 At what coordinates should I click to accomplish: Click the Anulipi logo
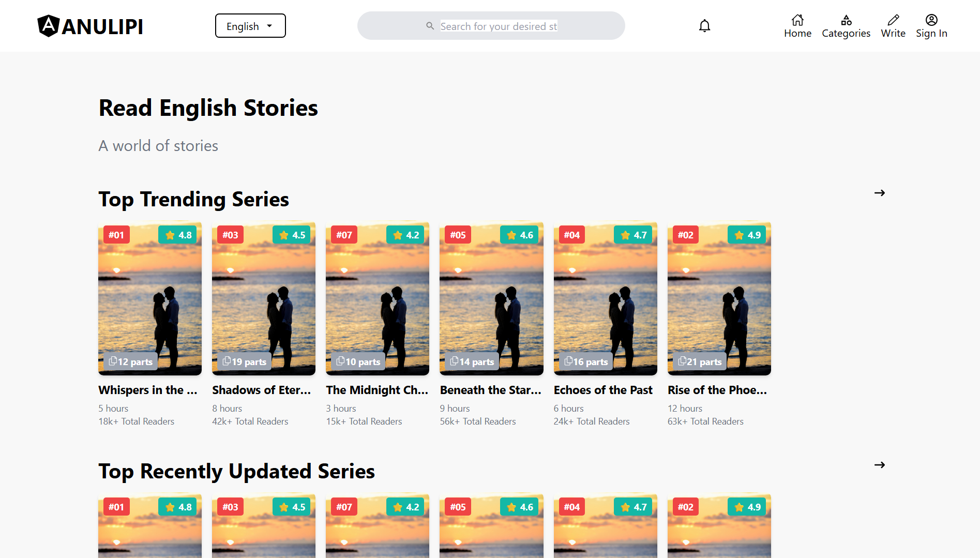90,26
